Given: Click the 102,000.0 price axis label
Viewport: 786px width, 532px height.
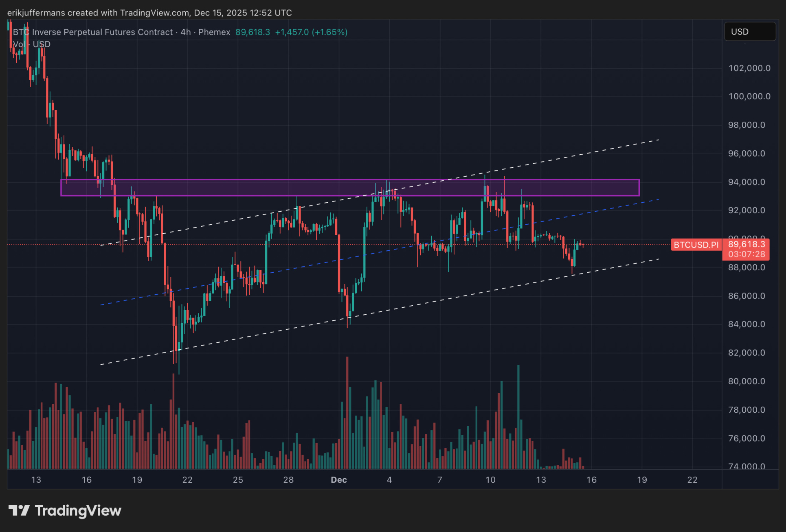Looking at the screenshot, I should [x=749, y=68].
